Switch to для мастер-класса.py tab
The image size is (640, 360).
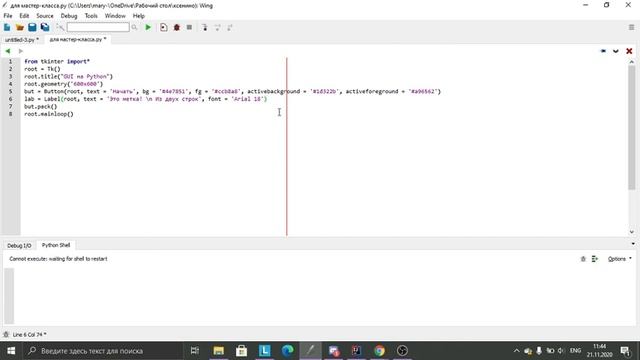click(x=78, y=40)
